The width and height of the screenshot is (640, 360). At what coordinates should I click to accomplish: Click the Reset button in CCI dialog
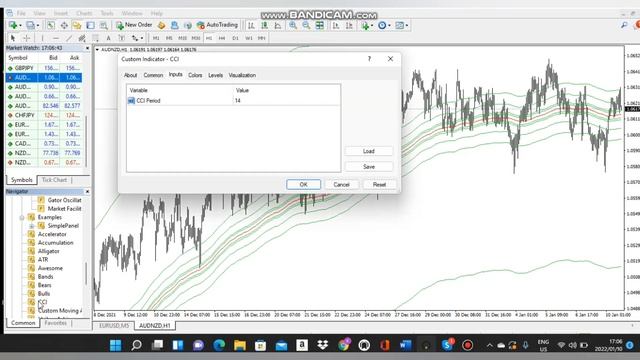click(379, 184)
